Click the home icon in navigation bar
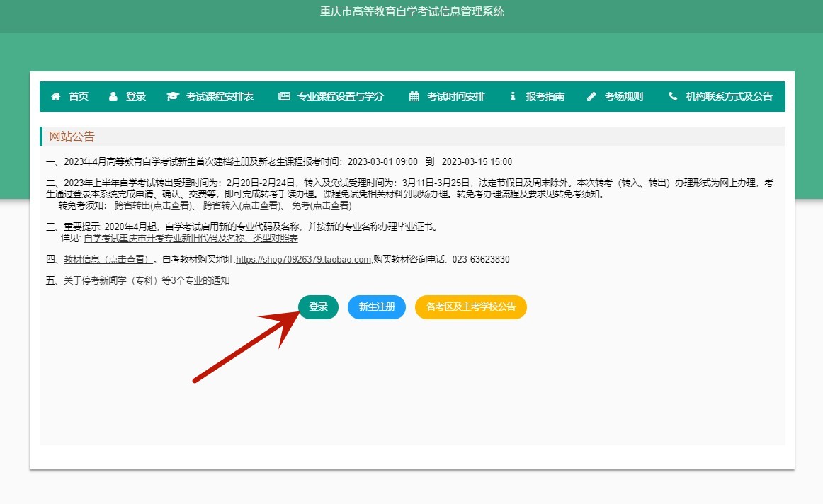 56,97
